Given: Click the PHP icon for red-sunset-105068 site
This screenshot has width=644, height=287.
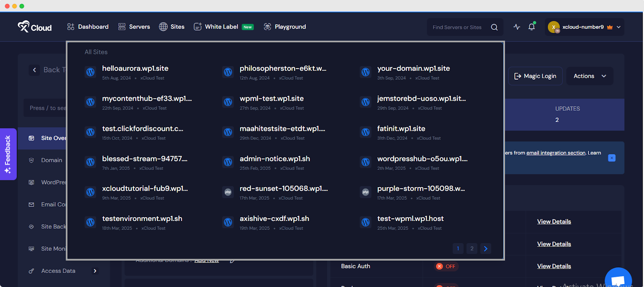Looking at the screenshot, I should [228, 192].
